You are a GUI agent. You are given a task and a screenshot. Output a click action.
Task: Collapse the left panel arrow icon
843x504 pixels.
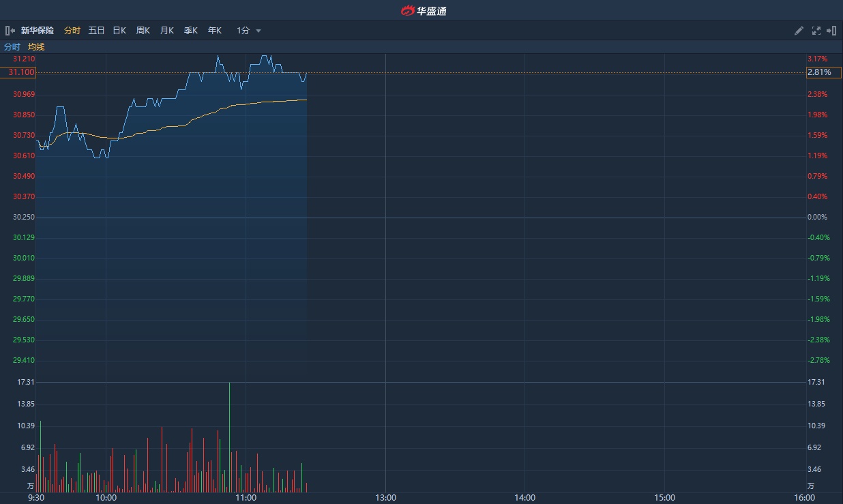coord(10,31)
